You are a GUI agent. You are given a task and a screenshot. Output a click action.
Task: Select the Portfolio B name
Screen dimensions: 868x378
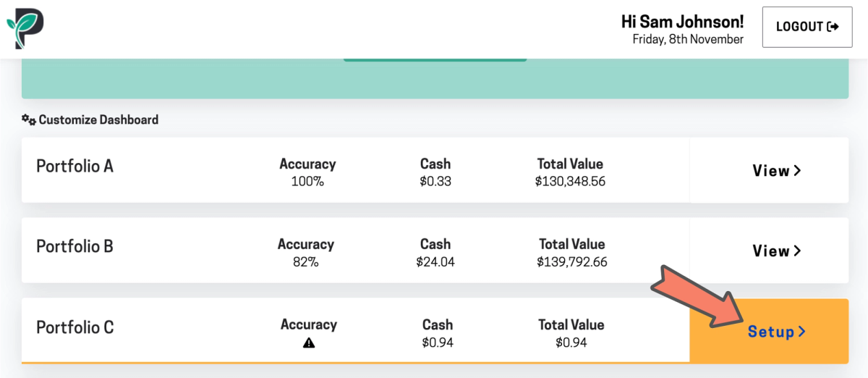point(75,246)
